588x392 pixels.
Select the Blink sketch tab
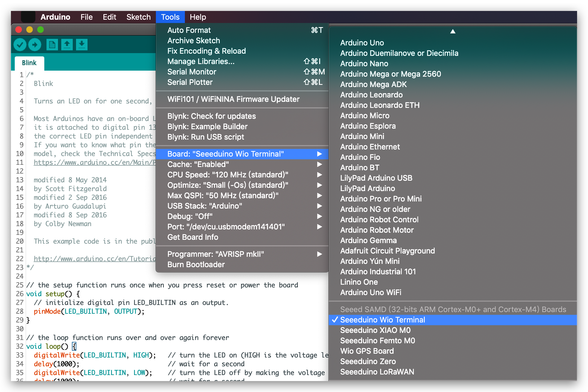point(29,63)
